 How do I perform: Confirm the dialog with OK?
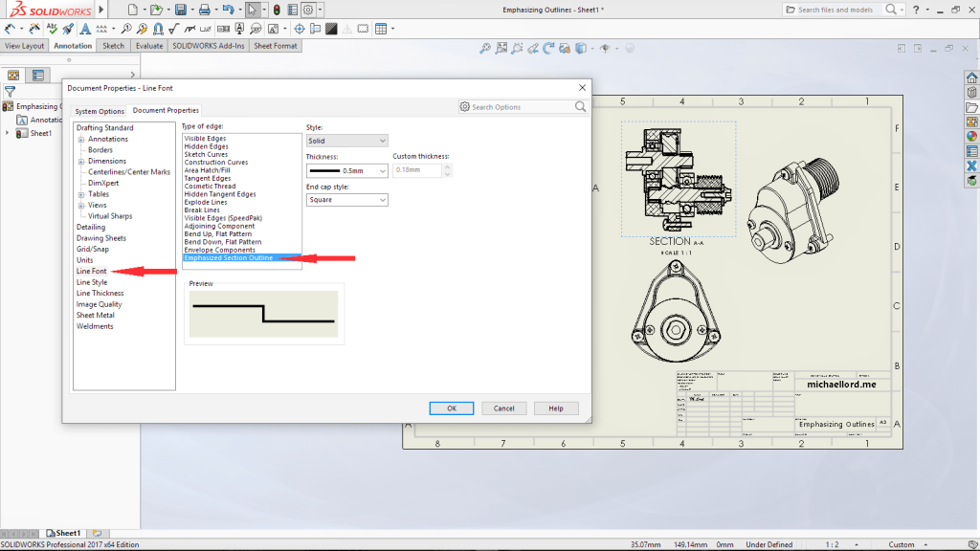pos(452,408)
